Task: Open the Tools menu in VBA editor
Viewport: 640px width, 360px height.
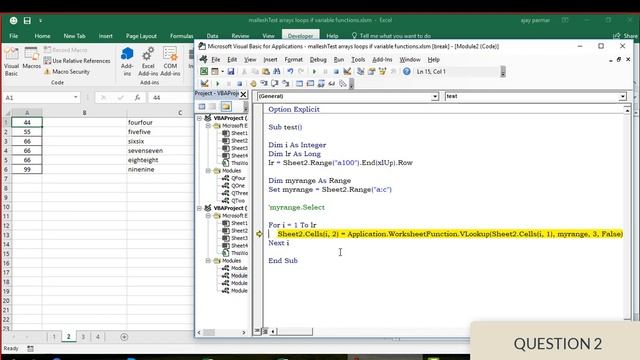Action: click(x=358, y=60)
